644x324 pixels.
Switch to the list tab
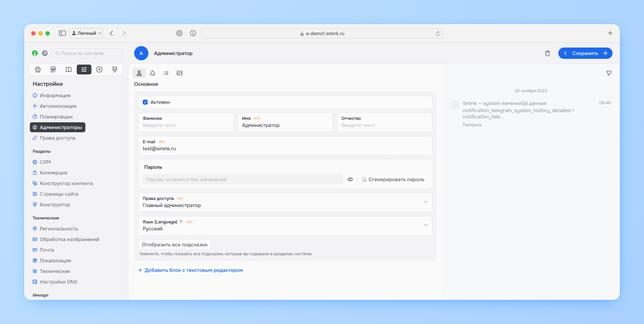point(166,73)
